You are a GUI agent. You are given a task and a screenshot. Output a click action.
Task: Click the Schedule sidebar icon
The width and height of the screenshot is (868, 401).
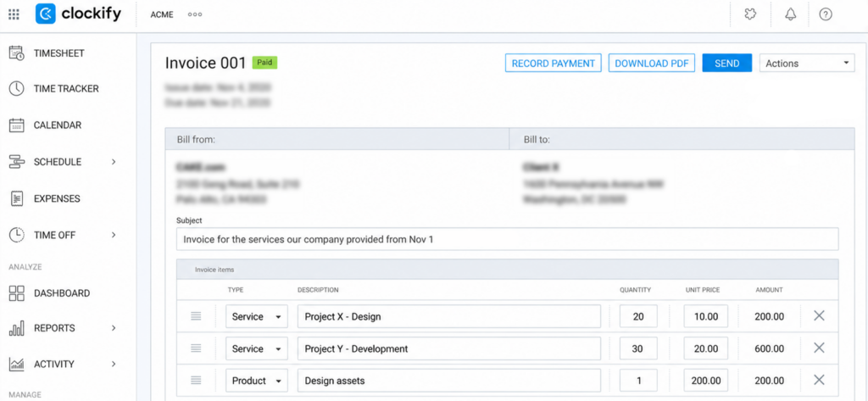17,162
